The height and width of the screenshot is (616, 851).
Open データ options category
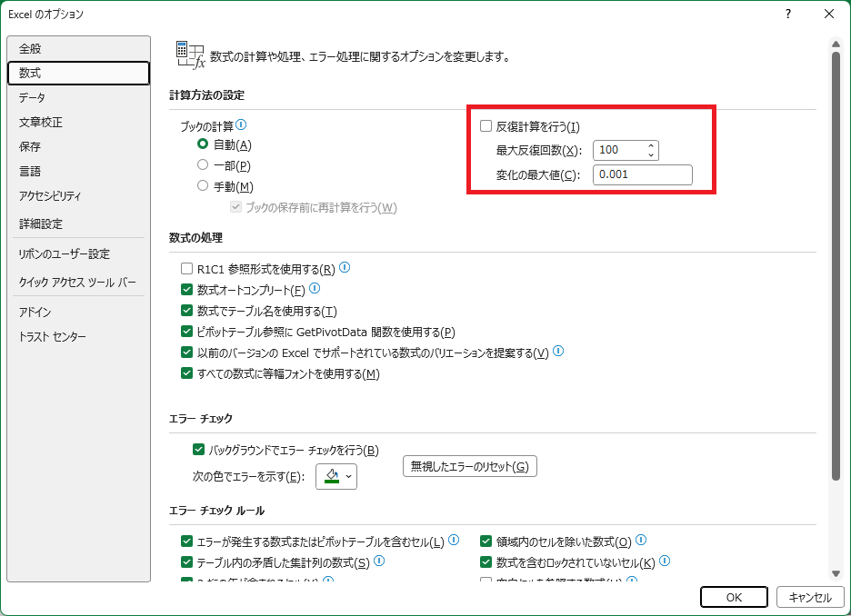point(79,97)
